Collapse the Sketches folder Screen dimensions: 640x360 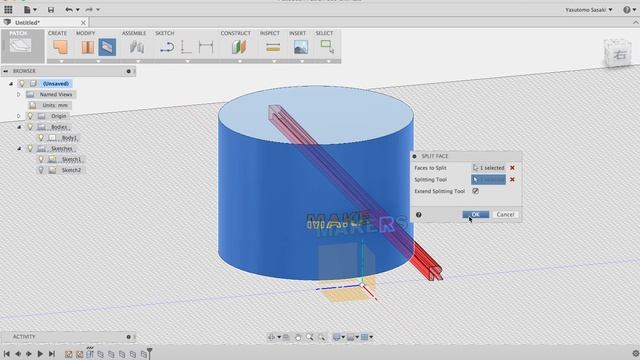(x=19, y=149)
